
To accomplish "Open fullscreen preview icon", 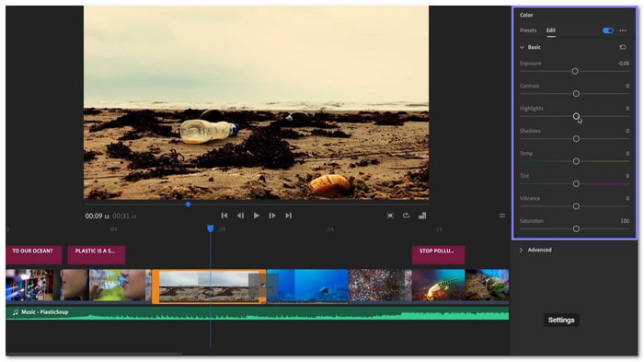I will click(x=390, y=216).
